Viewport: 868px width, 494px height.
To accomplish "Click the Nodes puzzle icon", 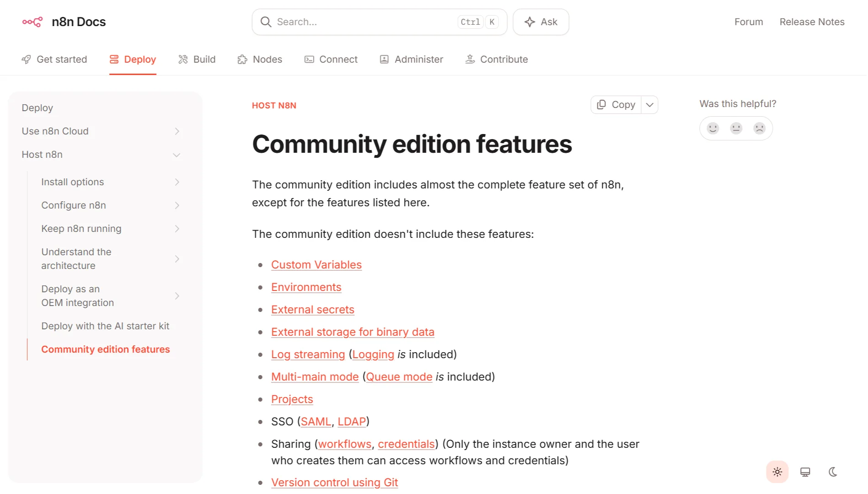I will click(x=243, y=59).
